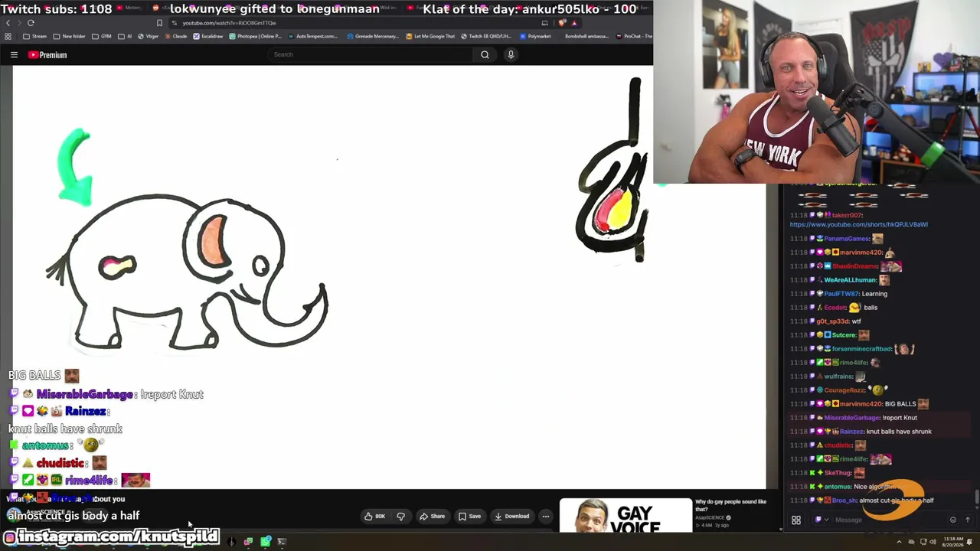Screen dimensions: 980x551
Task: Open the Claude bookmark
Action: [x=176, y=36]
